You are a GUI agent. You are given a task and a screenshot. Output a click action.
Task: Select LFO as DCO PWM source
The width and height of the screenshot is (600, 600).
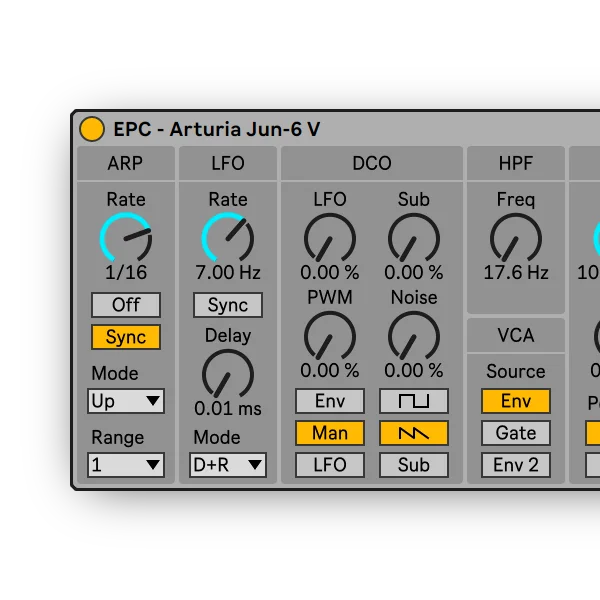(x=330, y=465)
